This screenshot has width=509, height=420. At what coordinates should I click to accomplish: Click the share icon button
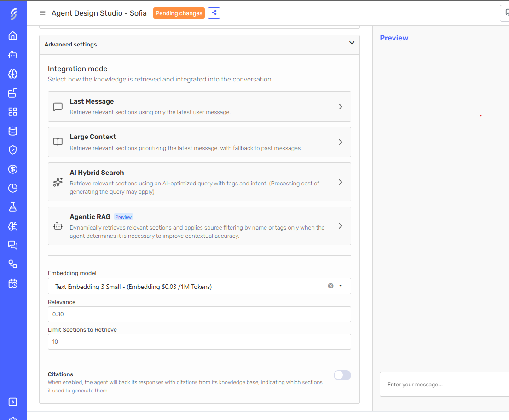click(214, 13)
